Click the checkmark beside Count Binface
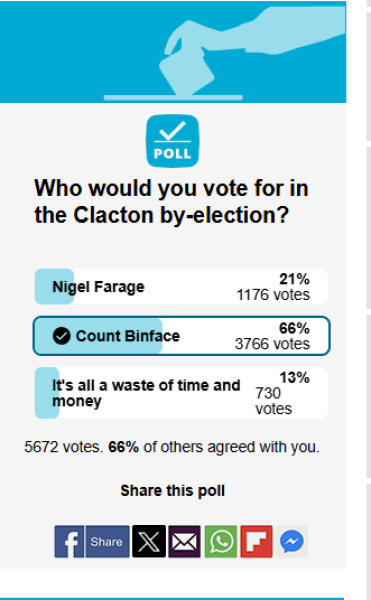 coord(61,336)
